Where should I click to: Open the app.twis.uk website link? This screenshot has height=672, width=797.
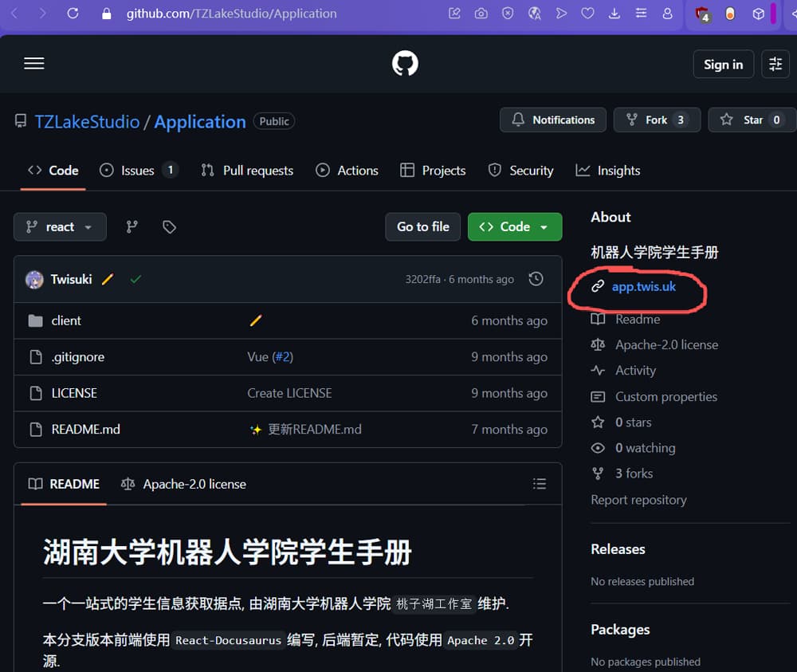click(643, 287)
